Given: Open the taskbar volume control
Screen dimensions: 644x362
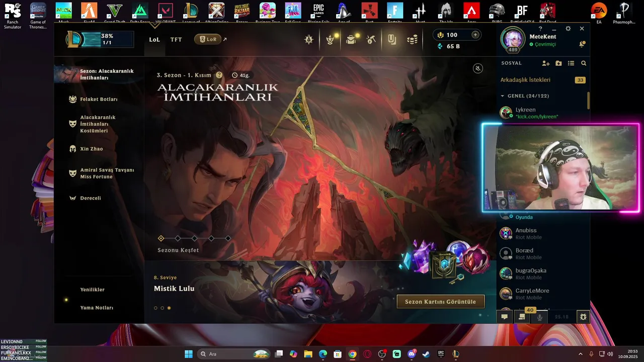Looking at the screenshot, I should tap(610, 354).
